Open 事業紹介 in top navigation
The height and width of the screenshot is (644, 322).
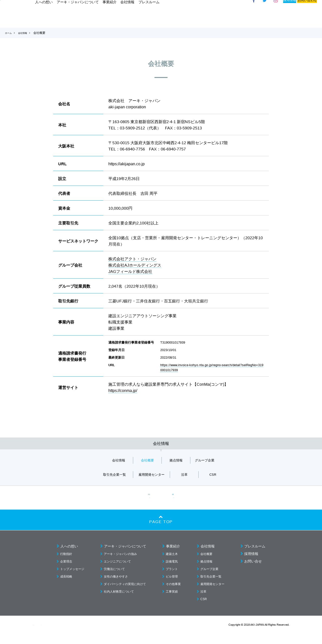click(x=109, y=2)
